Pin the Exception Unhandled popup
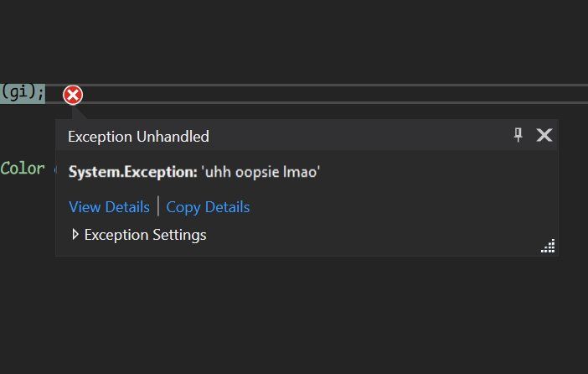 click(x=518, y=135)
